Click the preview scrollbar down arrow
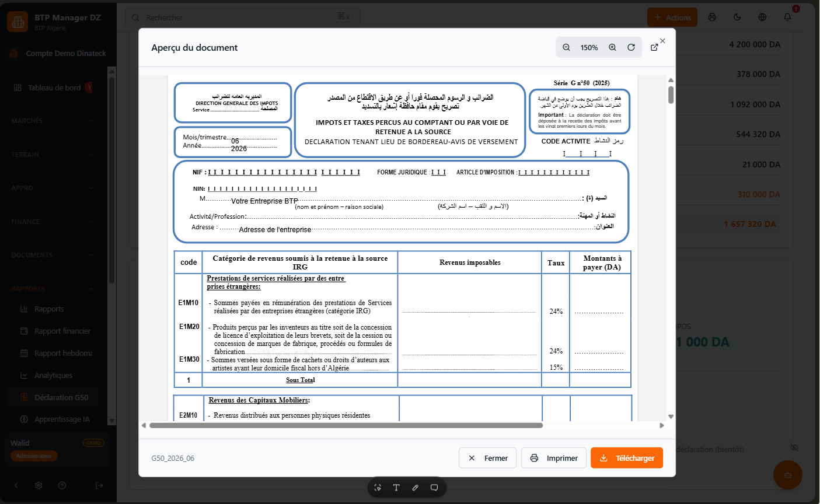The height and width of the screenshot is (504, 820). click(671, 416)
